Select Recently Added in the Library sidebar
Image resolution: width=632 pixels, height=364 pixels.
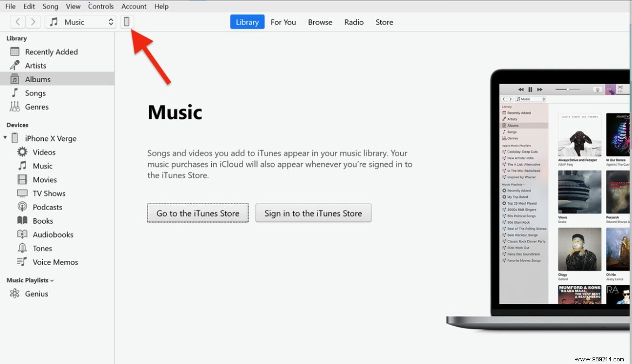(51, 51)
